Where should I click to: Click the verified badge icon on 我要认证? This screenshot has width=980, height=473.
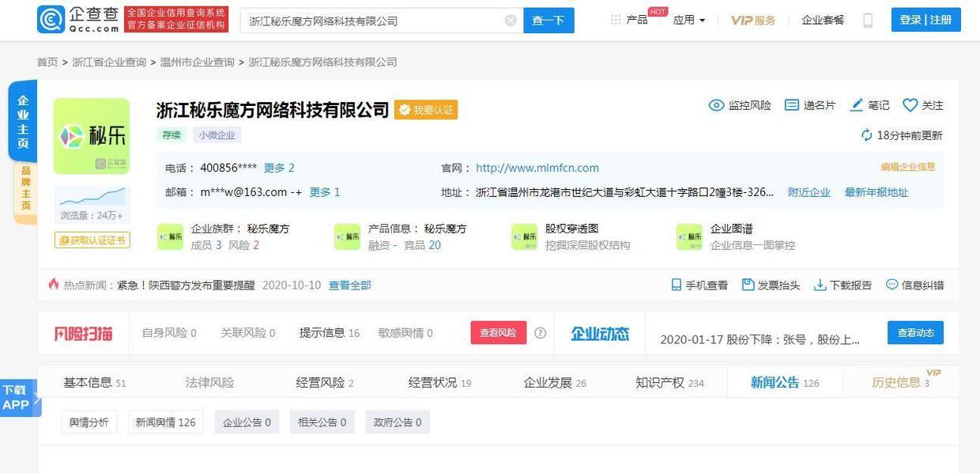click(405, 110)
